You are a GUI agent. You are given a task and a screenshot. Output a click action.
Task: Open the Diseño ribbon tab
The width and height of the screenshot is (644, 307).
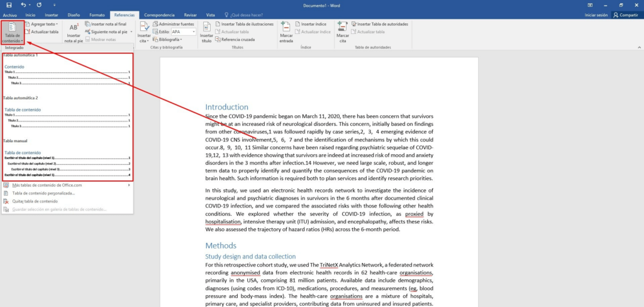click(x=74, y=15)
